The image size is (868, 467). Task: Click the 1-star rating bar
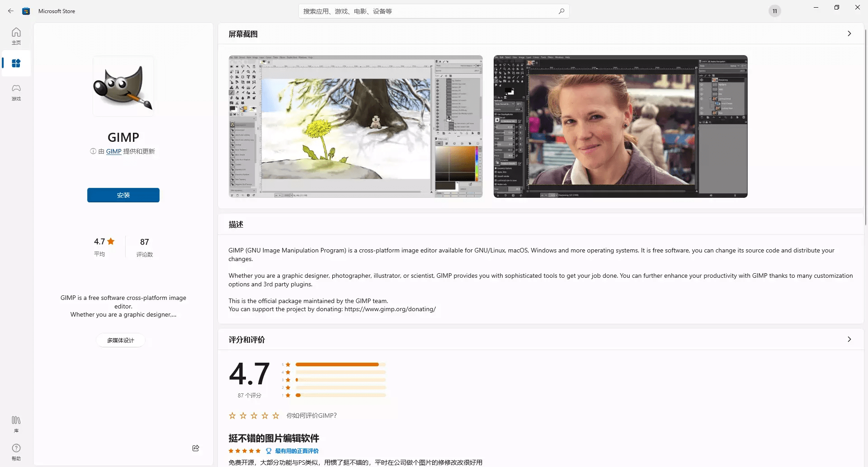pos(341,395)
